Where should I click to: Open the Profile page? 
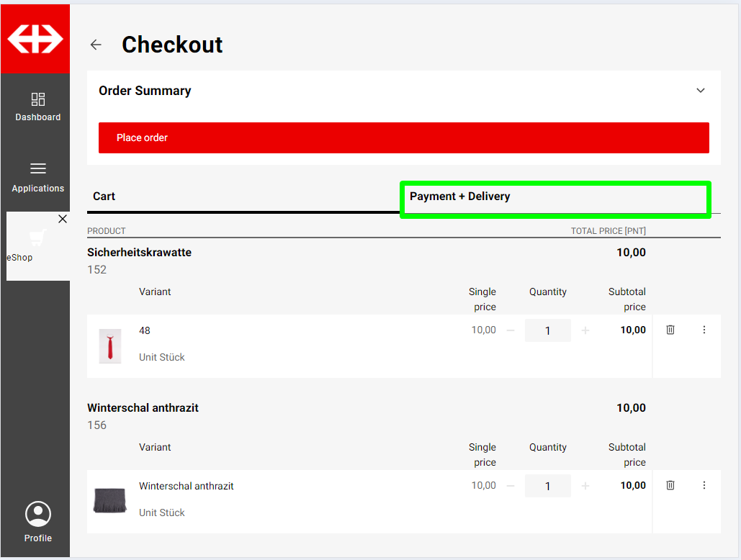click(x=38, y=522)
